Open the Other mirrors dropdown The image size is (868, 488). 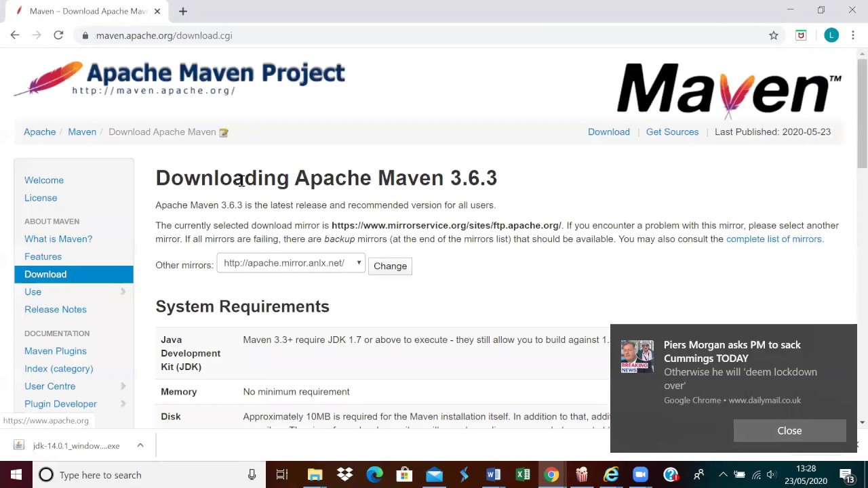[x=291, y=263]
